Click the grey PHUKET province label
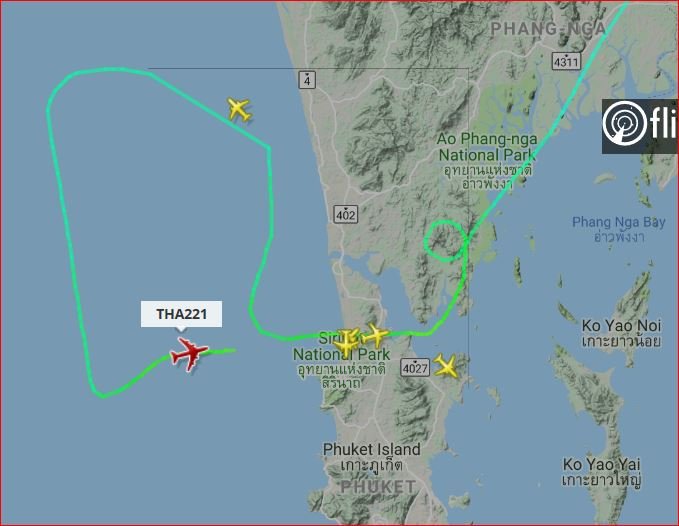The image size is (679, 526). tap(378, 487)
